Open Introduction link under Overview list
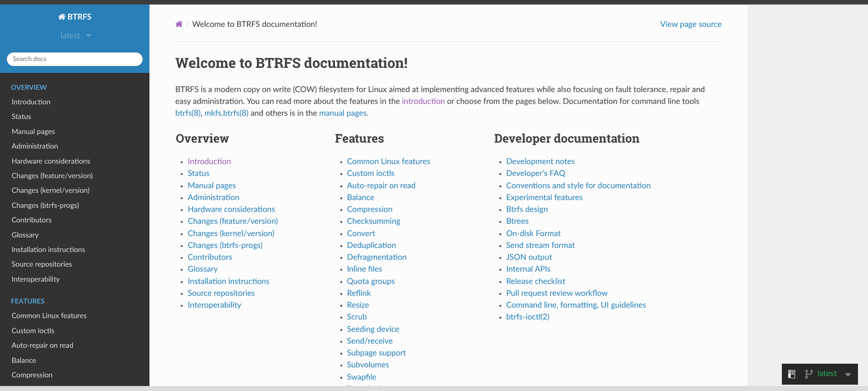The width and height of the screenshot is (868, 391). click(x=209, y=162)
